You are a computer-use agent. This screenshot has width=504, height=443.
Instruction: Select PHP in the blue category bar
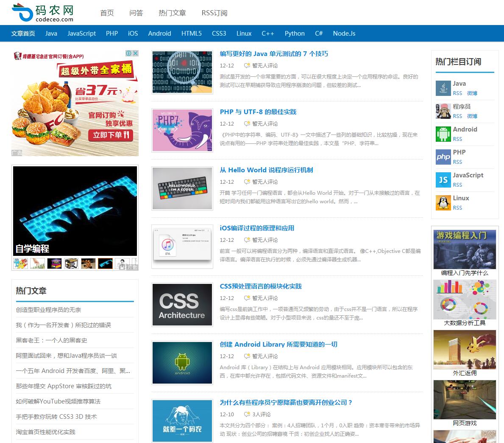112,34
